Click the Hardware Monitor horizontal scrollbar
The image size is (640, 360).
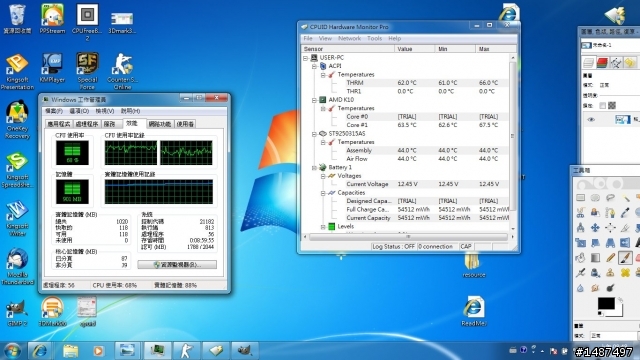tap(408, 237)
